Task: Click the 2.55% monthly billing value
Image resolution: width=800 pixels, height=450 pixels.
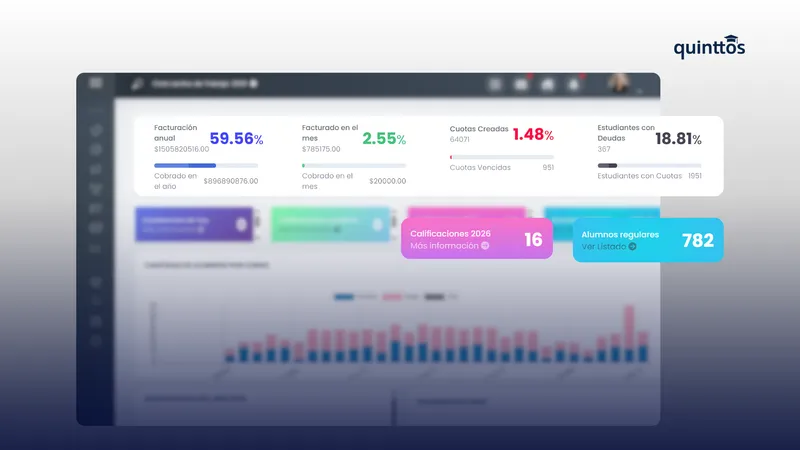Action: point(384,138)
